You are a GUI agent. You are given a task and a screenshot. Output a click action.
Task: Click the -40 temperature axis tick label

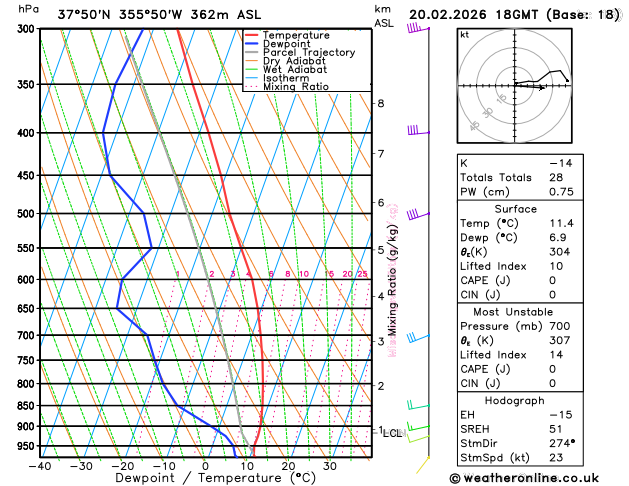click(x=40, y=466)
